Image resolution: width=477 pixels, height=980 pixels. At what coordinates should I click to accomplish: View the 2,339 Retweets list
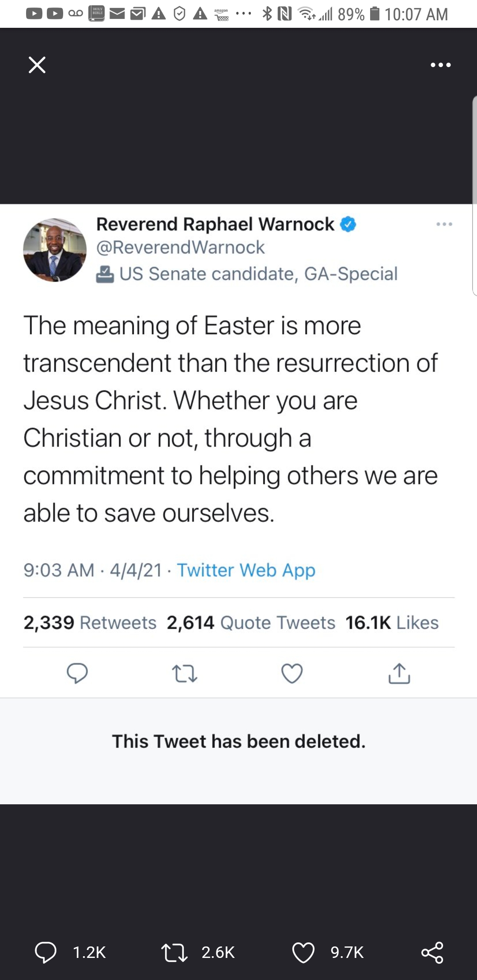click(90, 622)
